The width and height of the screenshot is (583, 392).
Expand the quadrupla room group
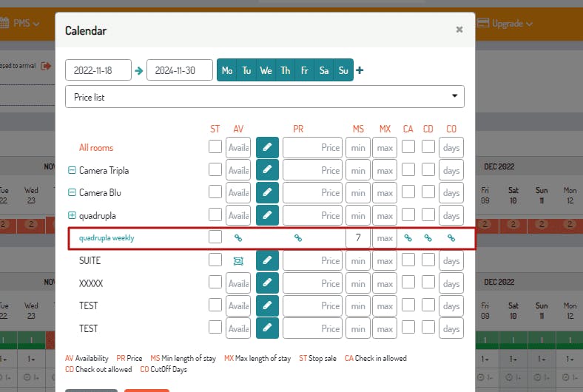[x=72, y=215]
